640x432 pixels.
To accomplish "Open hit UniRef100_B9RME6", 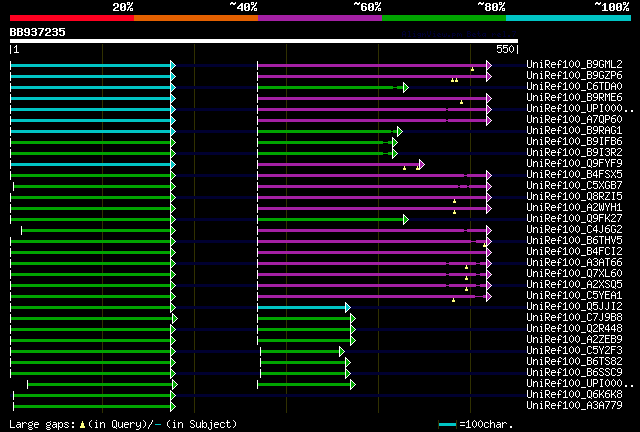I will pyautogui.click(x=574, y=97).
